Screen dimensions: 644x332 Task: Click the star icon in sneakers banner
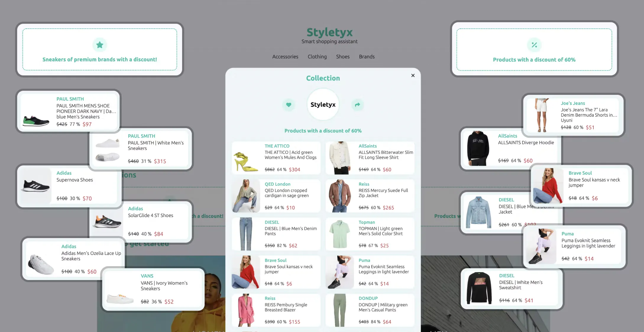(x=100, y=45)
